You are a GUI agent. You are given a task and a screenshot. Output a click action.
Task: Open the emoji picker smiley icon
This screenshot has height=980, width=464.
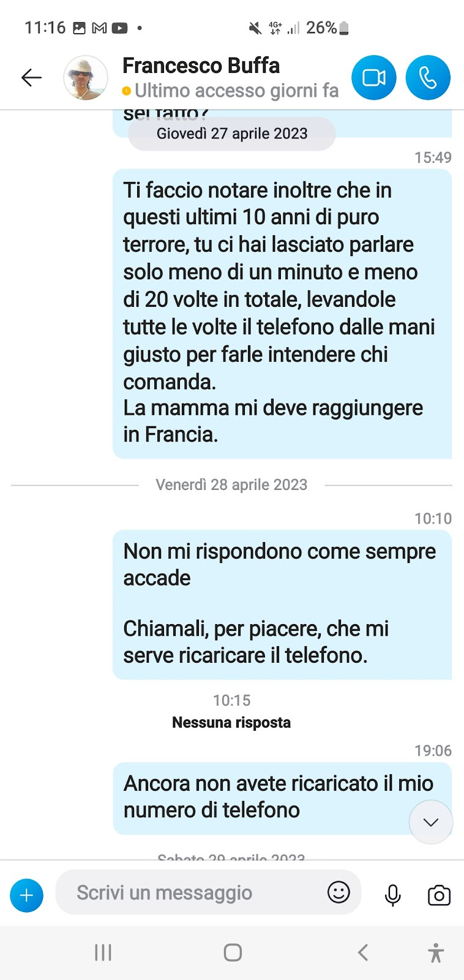click(x=339, y=892)
